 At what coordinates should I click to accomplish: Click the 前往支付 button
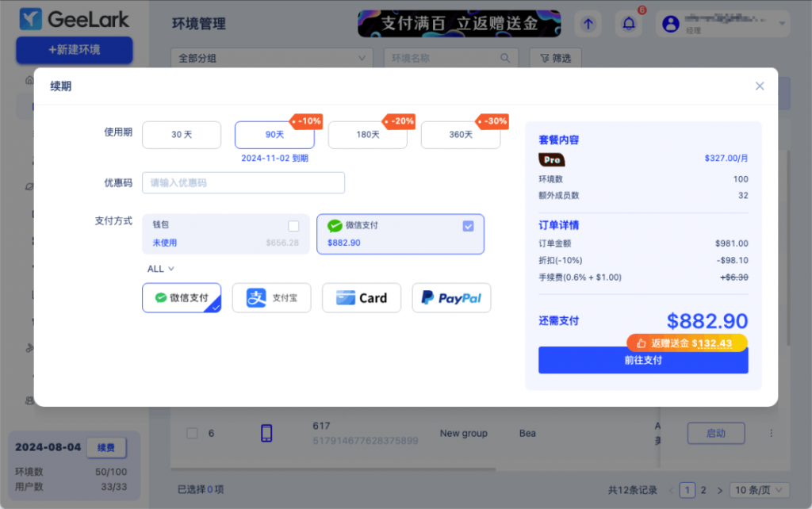tap(642, 360)
